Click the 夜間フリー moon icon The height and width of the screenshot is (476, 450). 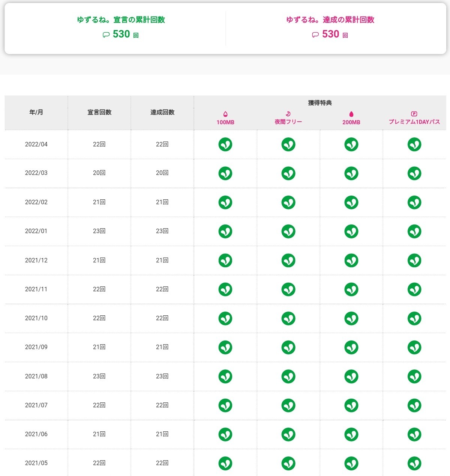(288, 114)
